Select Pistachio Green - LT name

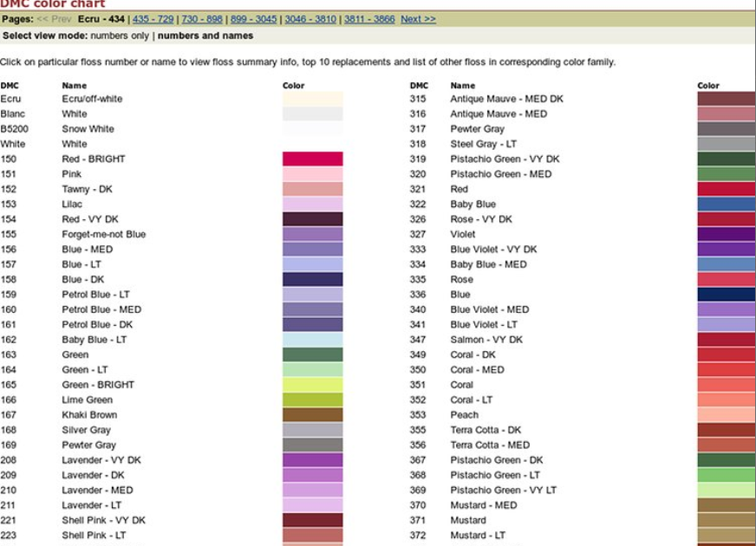[495, 475]
